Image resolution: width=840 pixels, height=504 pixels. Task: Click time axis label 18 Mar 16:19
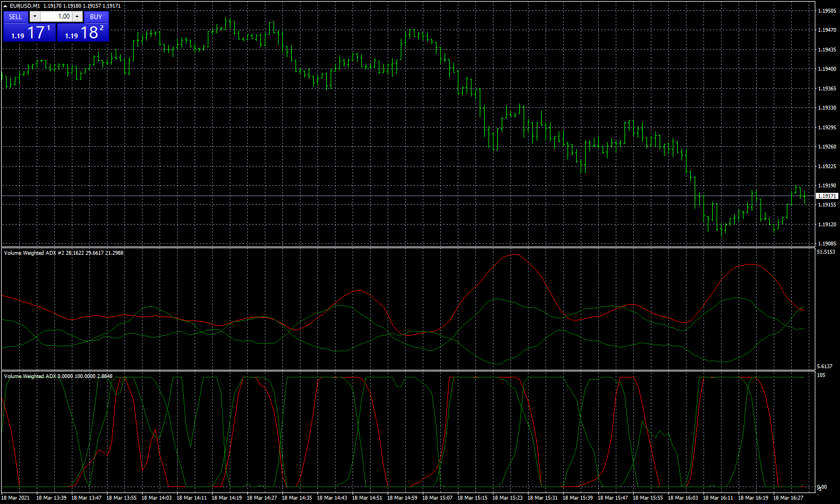coord(753,498)
